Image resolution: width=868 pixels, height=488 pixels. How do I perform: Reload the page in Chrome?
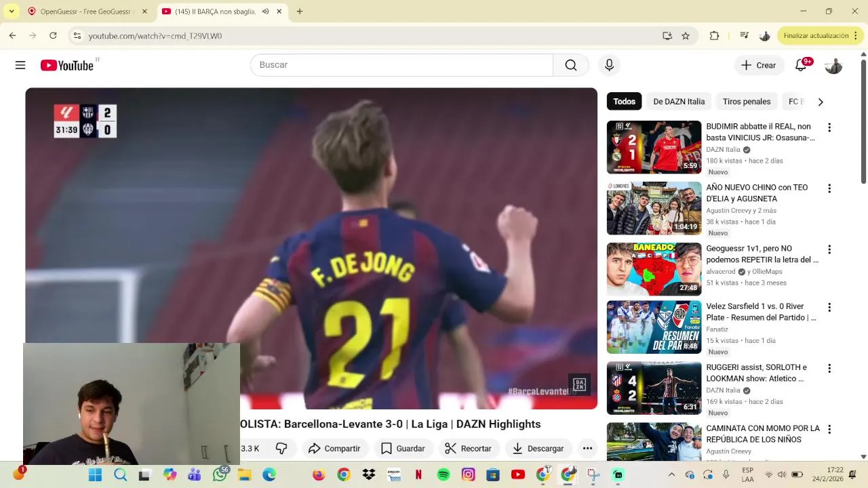tap(53, 35)
